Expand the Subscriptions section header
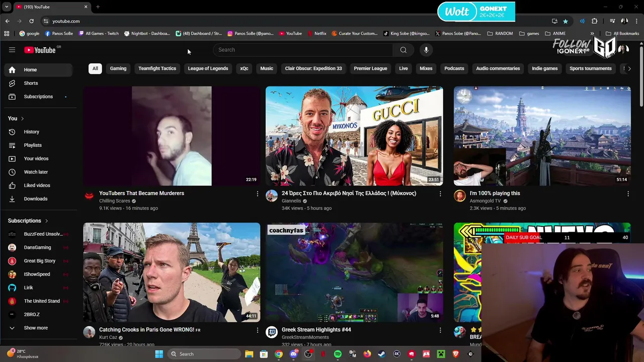This screenshot has height=362, width=644. 28,221
